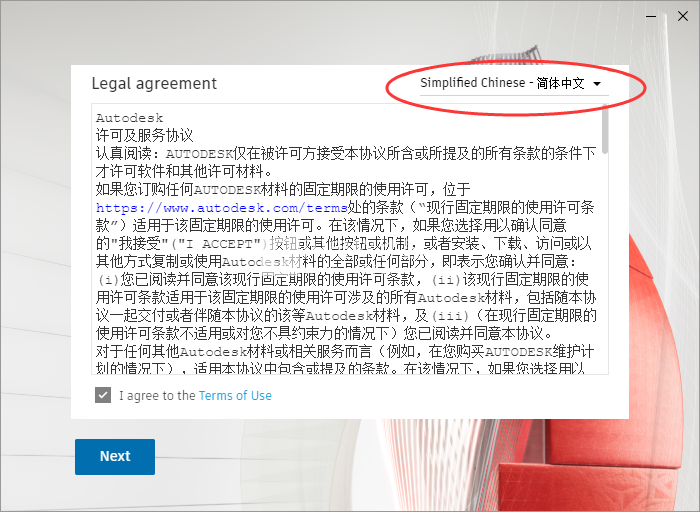Click the Next button
The width and height of the screenshot is (700, 512).
(115, 456)
